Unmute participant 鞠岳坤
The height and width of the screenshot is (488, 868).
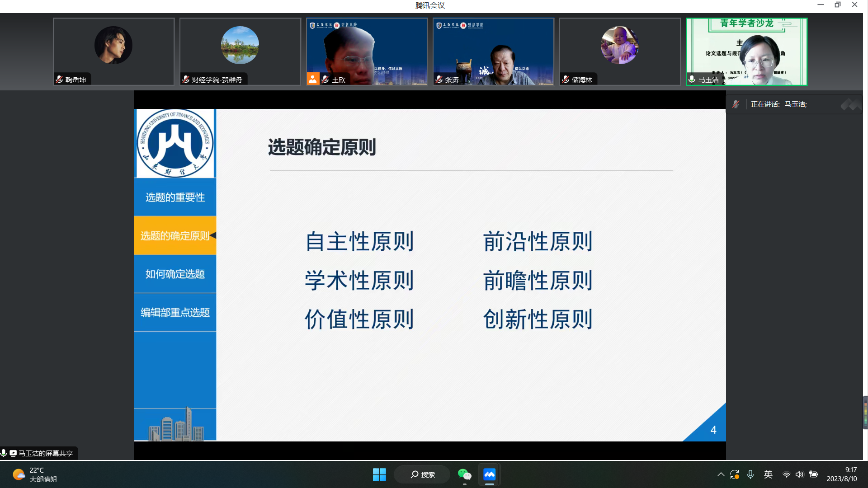[x=59, y=79]
